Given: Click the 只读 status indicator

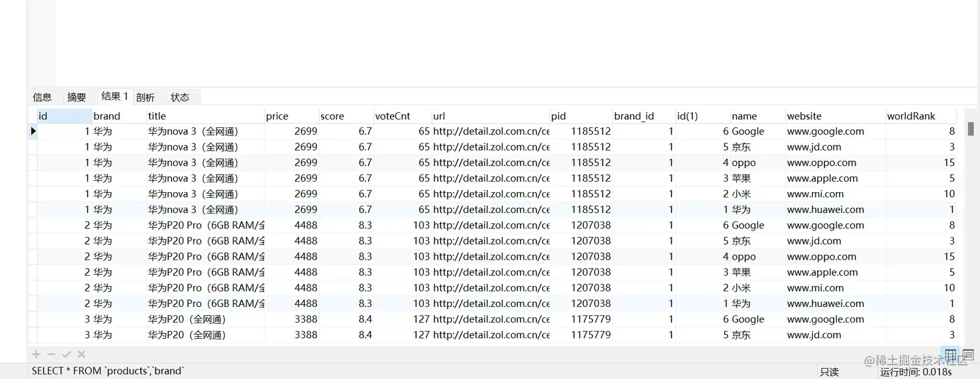Looking at the screenshot, I should pyautogui.click(x=829, y=372).
